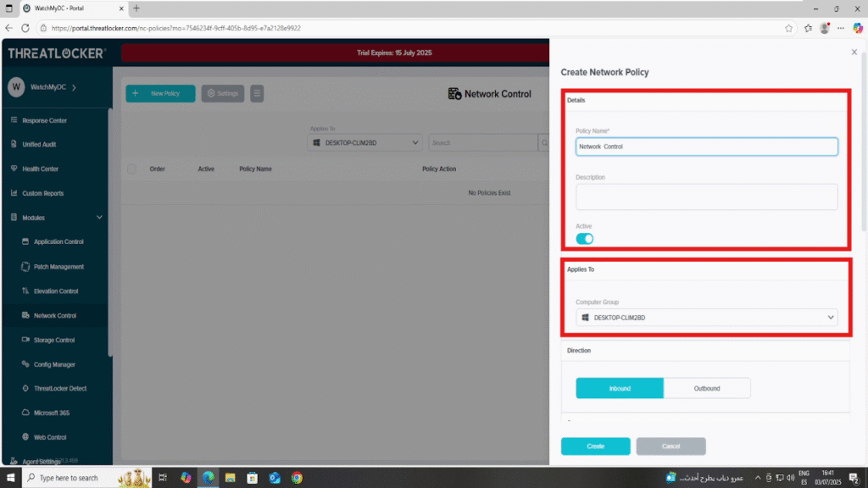The width and height of the screenshot is (868, 488).
Task: Click the Response Center icon
Action: click(x=14, y=119)
